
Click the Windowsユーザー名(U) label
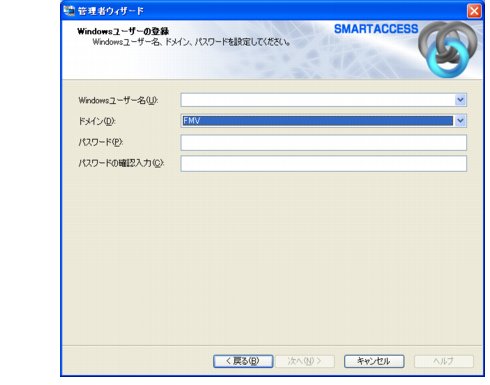point(118,100)
